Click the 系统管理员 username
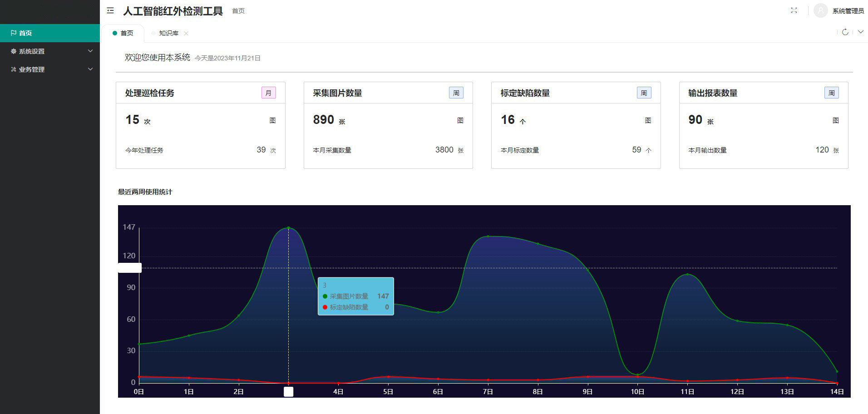868x414 pixels. pyautogui.click(x=848, y=11)
